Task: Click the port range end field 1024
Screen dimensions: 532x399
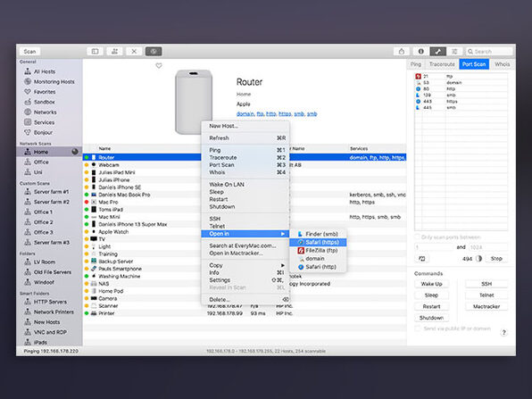Action: (x=488, y=247)
